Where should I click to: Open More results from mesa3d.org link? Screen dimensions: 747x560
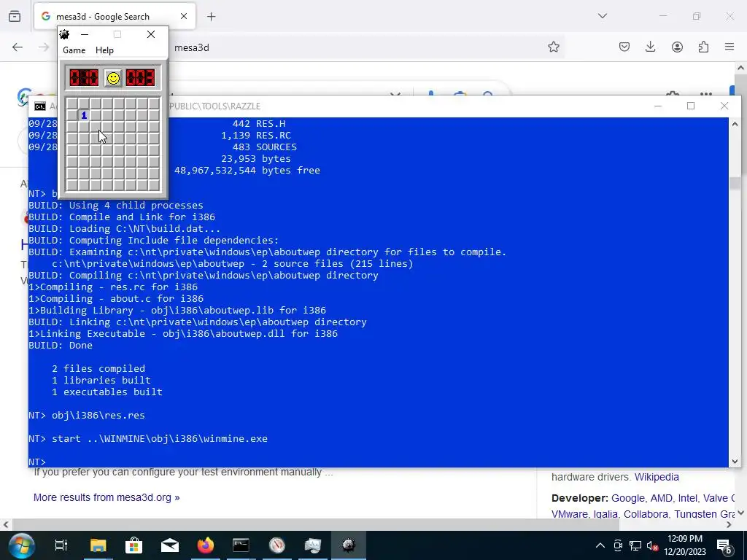point(107,497)
